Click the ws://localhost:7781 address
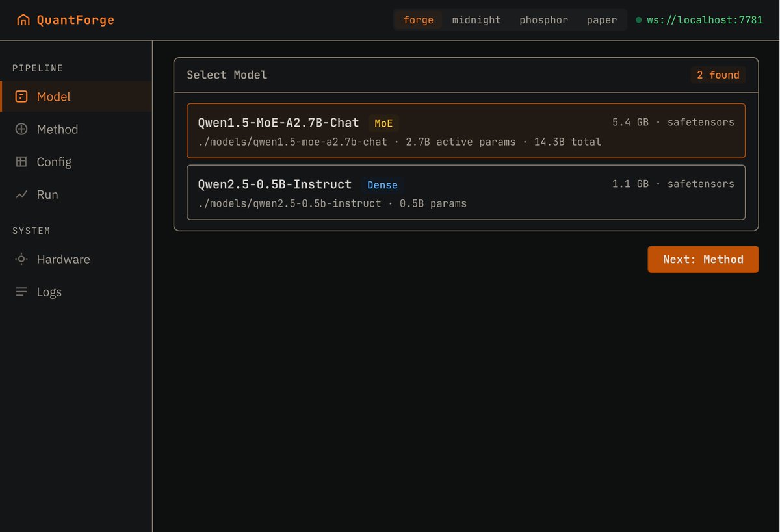 [x=705, y=20]
